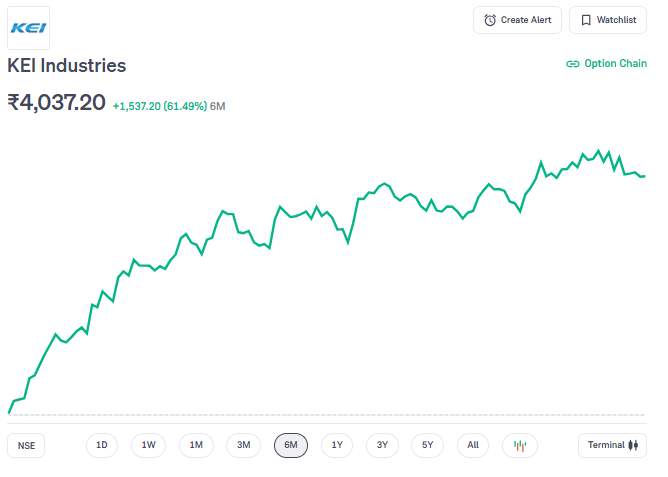Select the active 6M range
Image resolution: width=668 pixels, height=477 pixels.
291,445
